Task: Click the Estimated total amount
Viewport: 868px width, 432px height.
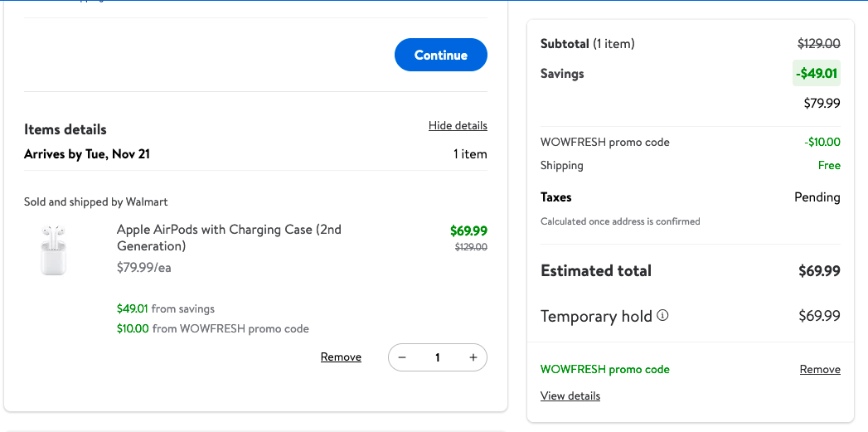Action: 819,271
